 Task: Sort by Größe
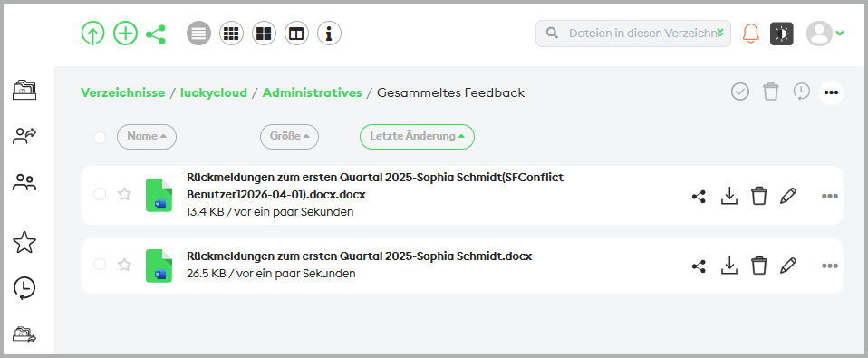290,137
